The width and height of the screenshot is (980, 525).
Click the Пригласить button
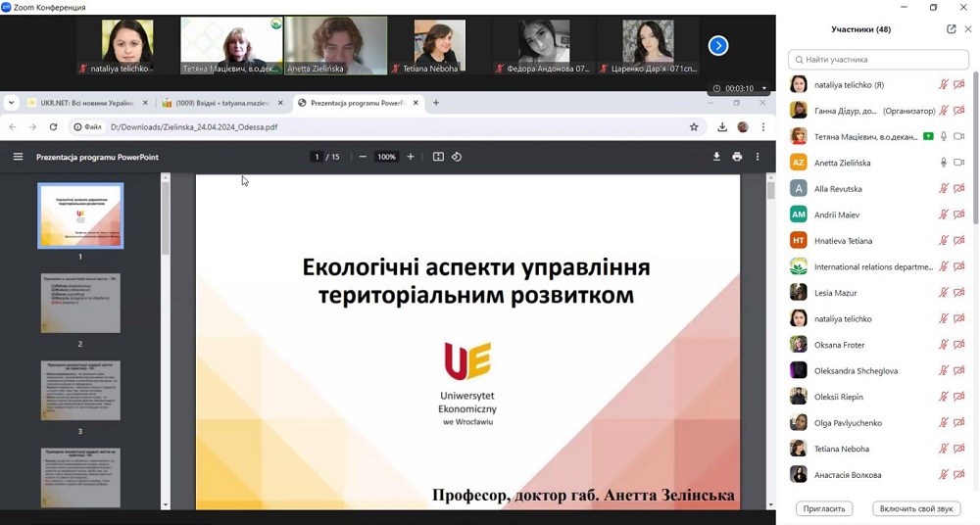(824, 509)
